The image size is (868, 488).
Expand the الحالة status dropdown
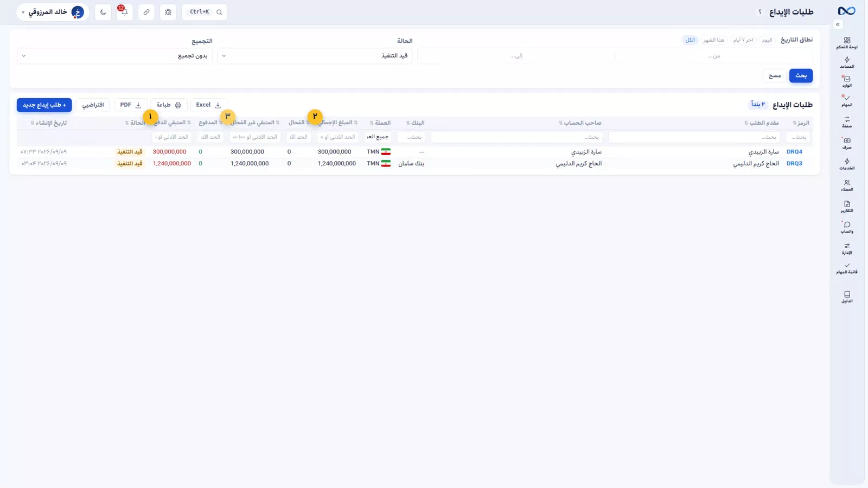coord(315,56)
